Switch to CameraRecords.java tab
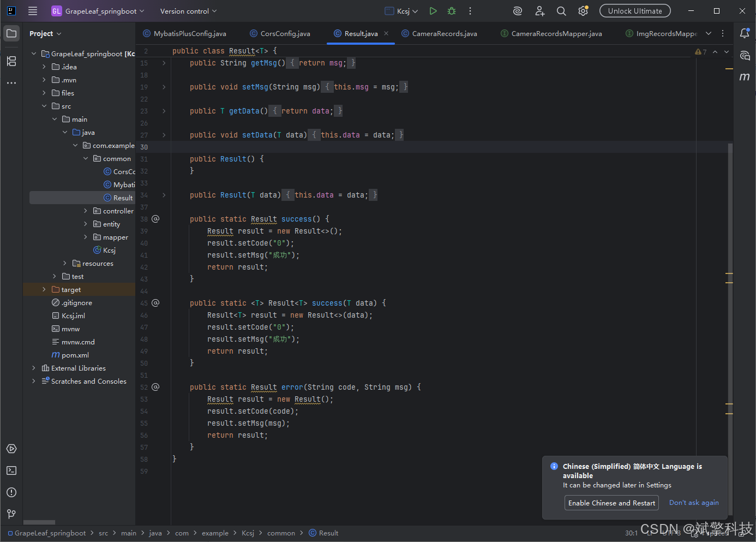 (440, 33)
